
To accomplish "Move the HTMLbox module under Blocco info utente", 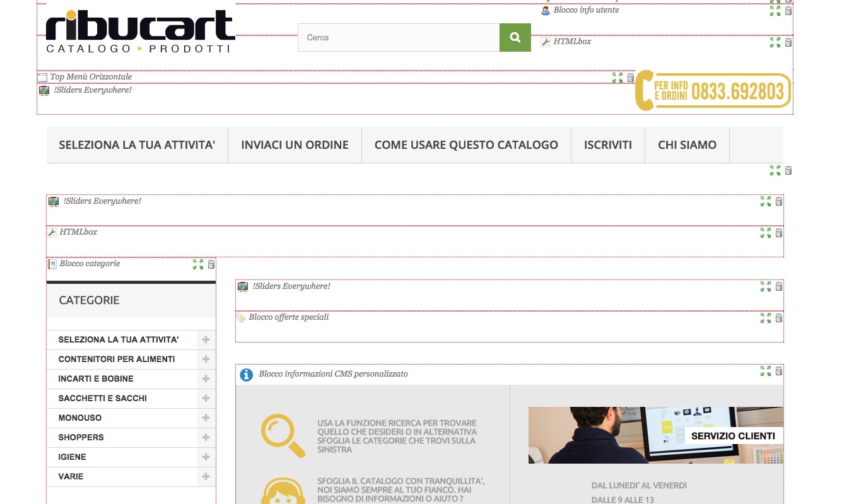I will click(x=775, y=42).
